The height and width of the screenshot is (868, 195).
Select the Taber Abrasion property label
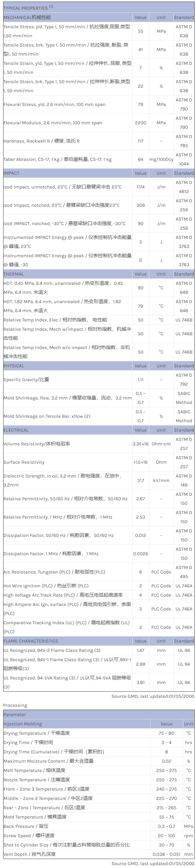click(x=57, y=159)
